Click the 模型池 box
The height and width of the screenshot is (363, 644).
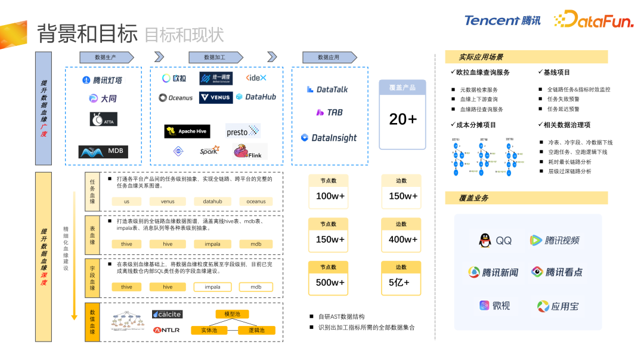[x=231, y=314]
